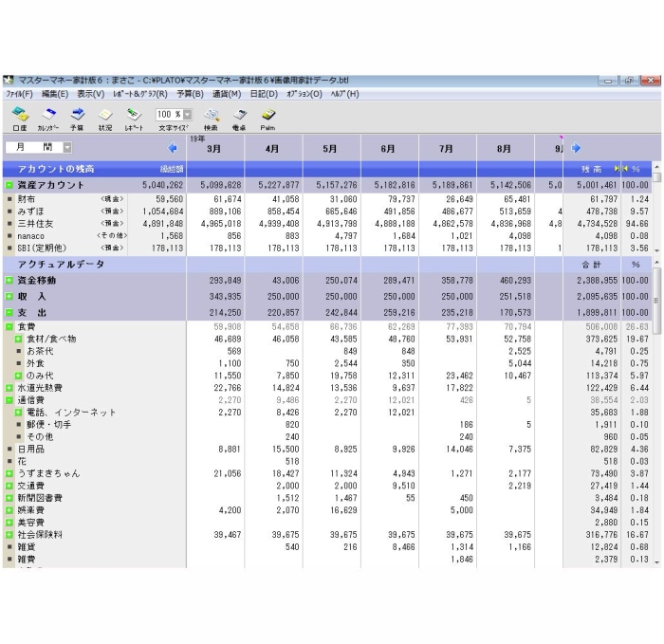Select the 7月 column header

447,148
